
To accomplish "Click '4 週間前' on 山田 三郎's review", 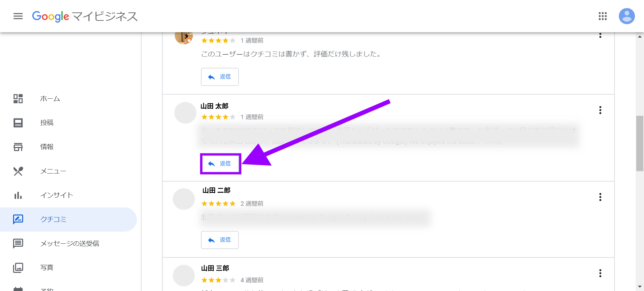I will pyautogui.click(x=252, y=280).
